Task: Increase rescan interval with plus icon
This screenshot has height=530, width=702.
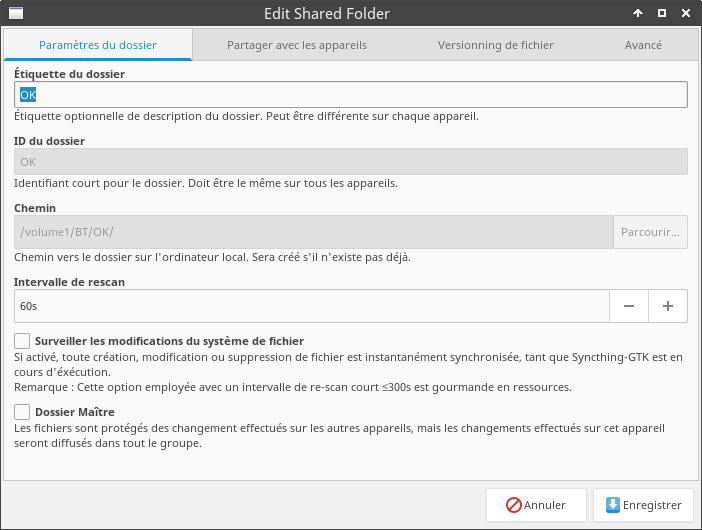Action: pos(668,306)
